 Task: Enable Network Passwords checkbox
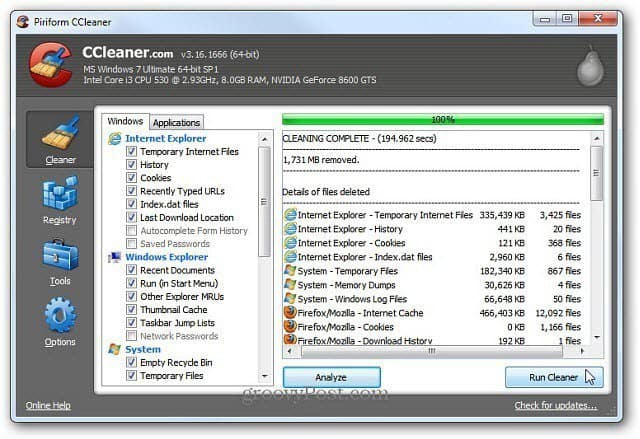(x=131, y=336)
